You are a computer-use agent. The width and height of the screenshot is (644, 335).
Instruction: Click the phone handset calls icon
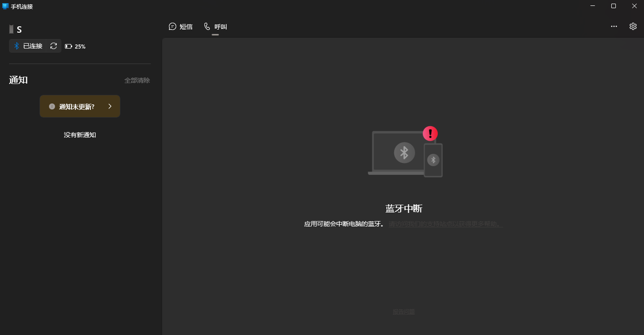(207, 26)
